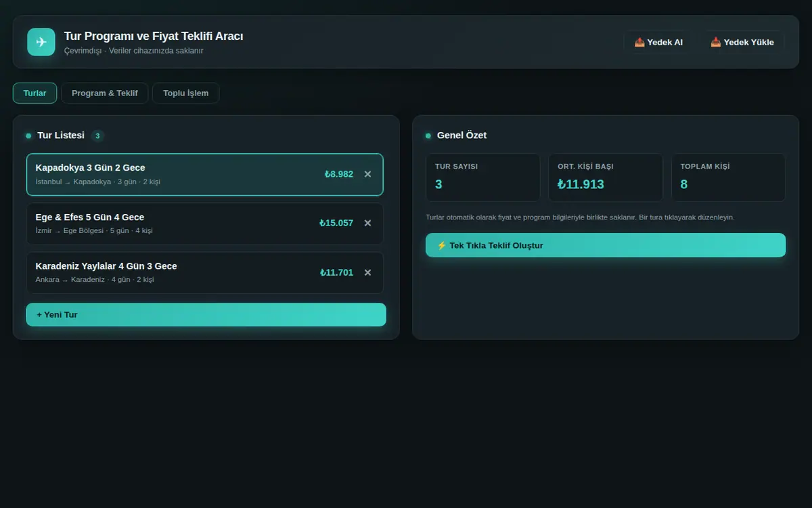This screenshot has width=812, height=508.
Task: Remove the Kapadokya 3 Gün 2 Gece tour
Action: coord(367,174)
